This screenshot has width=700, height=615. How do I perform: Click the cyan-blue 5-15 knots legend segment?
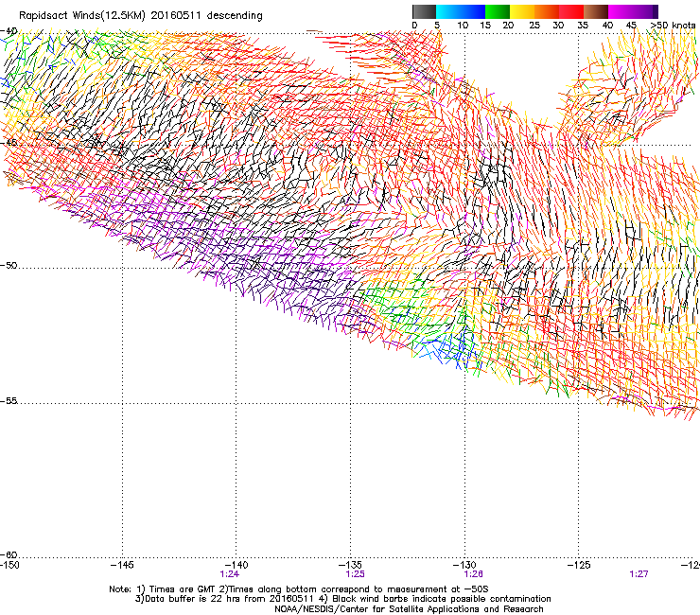tap(461, 11)
